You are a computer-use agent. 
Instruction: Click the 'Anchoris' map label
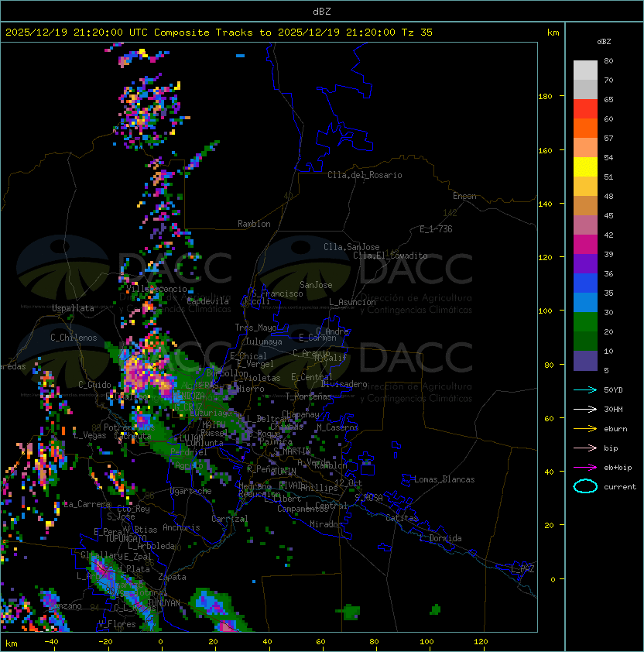point(181,527)
